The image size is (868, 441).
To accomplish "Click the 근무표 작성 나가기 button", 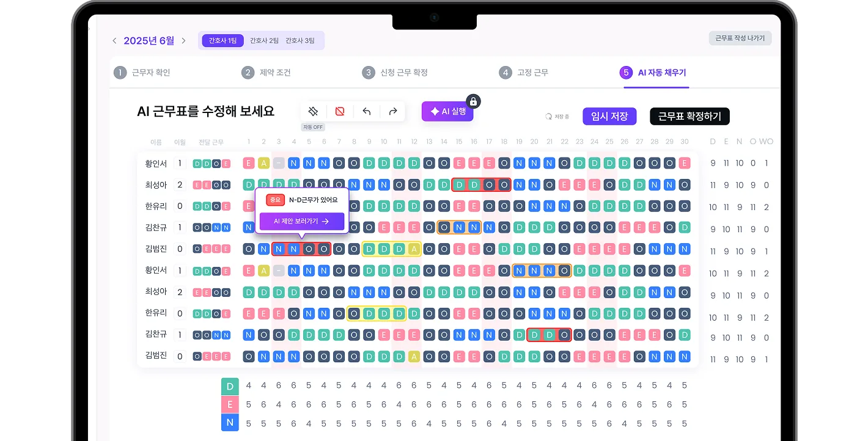I will click(x=740, y=38).
